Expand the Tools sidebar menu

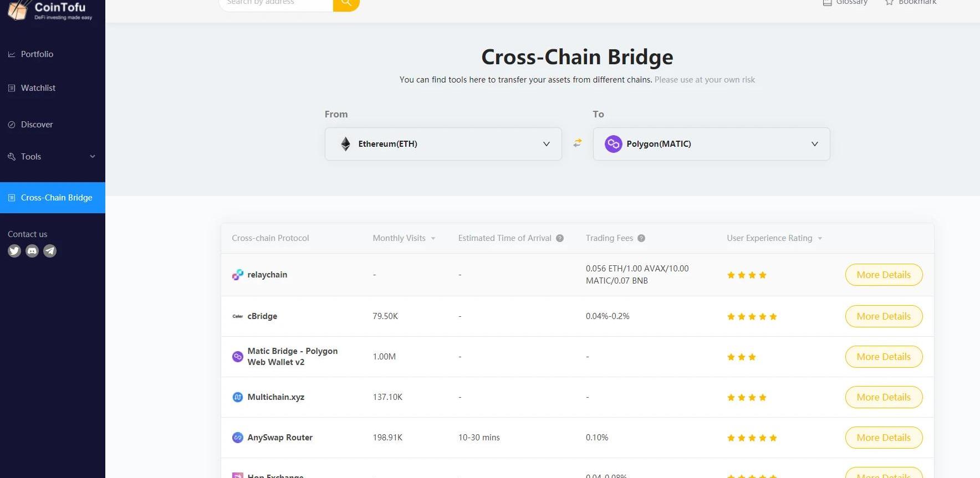click(52, 157)
